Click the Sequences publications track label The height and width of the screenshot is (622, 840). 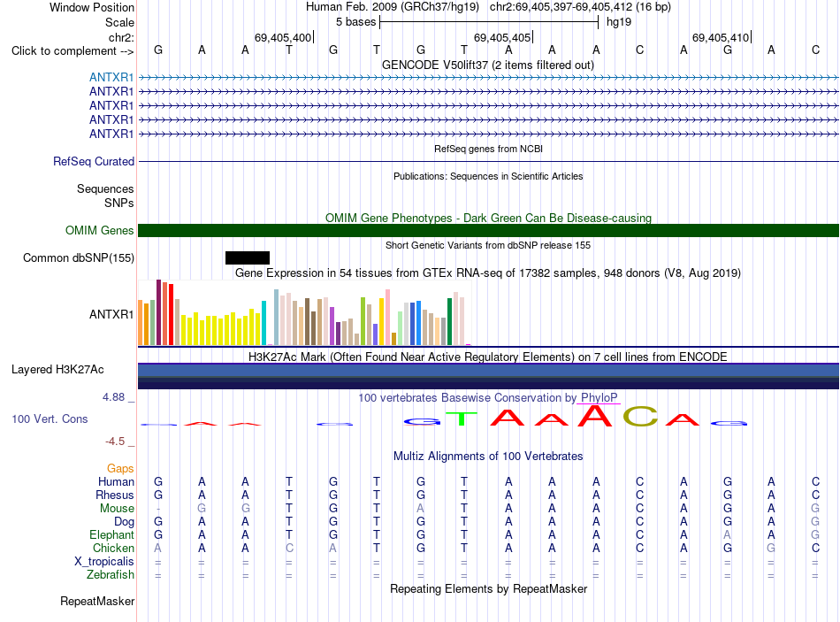(x=105, y=188)
